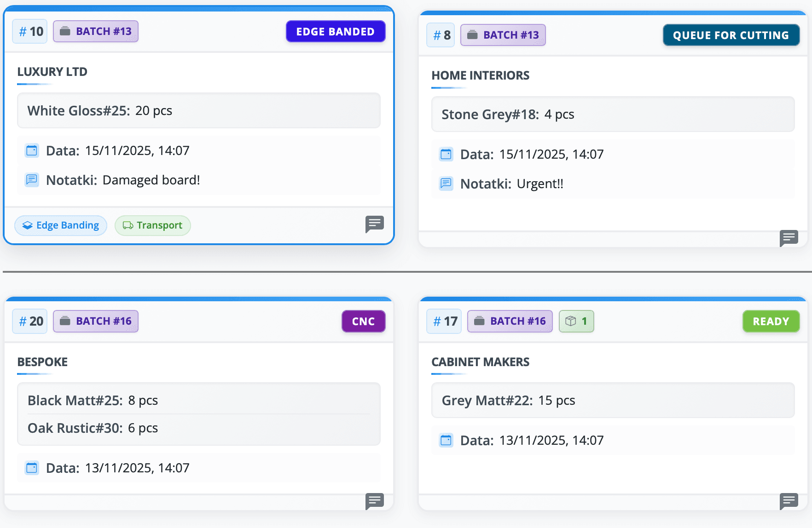Click the Notatki note icon next to 'Damaged board!'
Screen dimensions: 812x528
point(31,180)
